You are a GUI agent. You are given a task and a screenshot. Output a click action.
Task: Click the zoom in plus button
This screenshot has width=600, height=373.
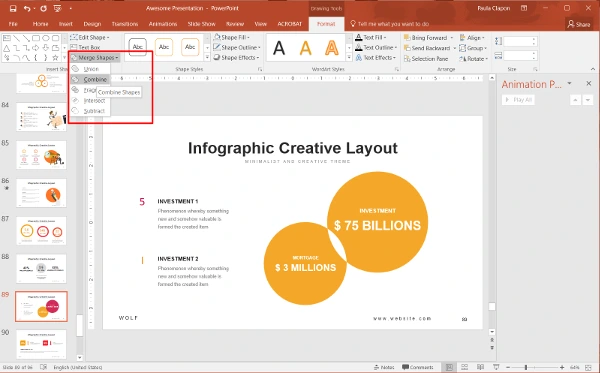pos(562,367)
